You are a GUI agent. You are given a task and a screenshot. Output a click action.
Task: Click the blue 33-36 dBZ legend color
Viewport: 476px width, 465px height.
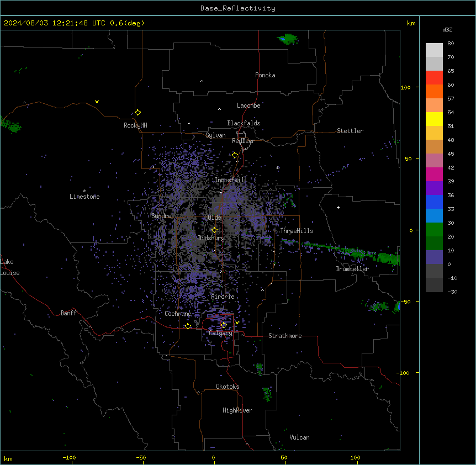tap(434, 202)
